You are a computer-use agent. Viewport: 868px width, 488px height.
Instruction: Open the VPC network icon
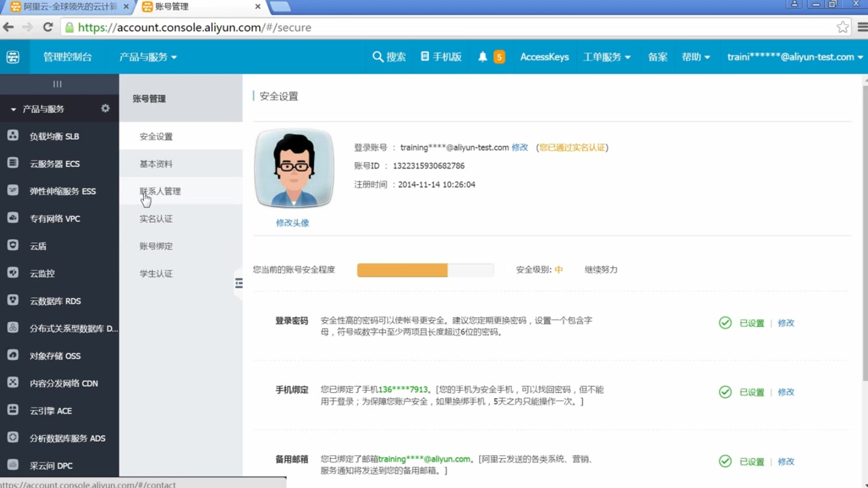tap(13, 218)
